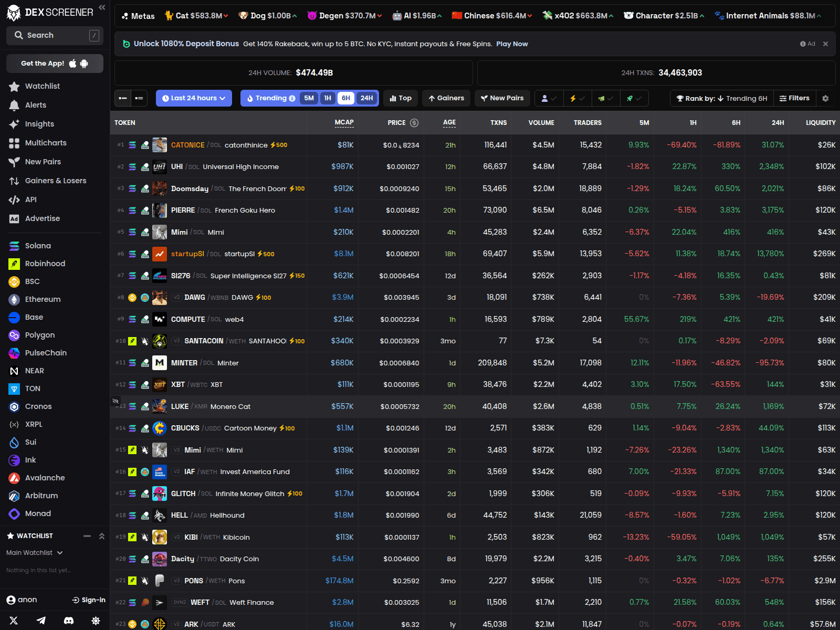The image size is (840, 630).
Task: Open the Last 24 hours dropdown
Action: pyautogui.click(x=194, y=98)
